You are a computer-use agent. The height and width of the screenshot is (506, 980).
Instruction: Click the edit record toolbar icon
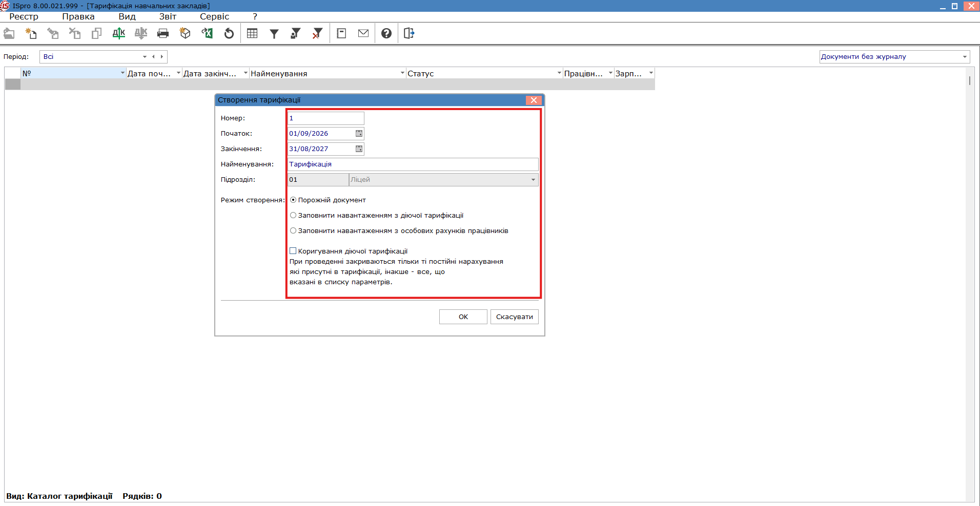coord(53,34)
